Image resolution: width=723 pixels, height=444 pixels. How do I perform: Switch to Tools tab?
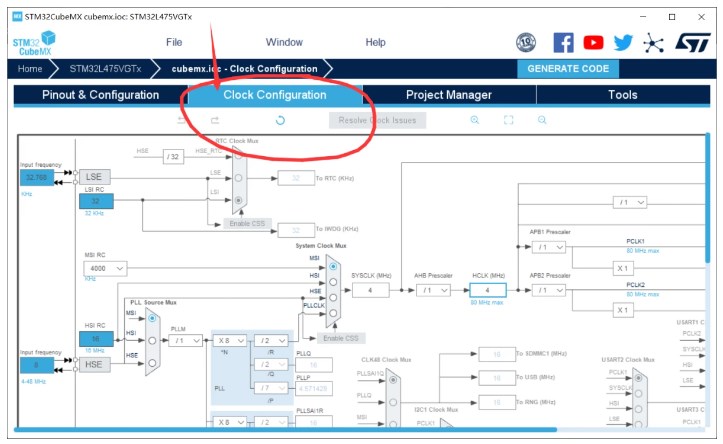pos(623,95)
